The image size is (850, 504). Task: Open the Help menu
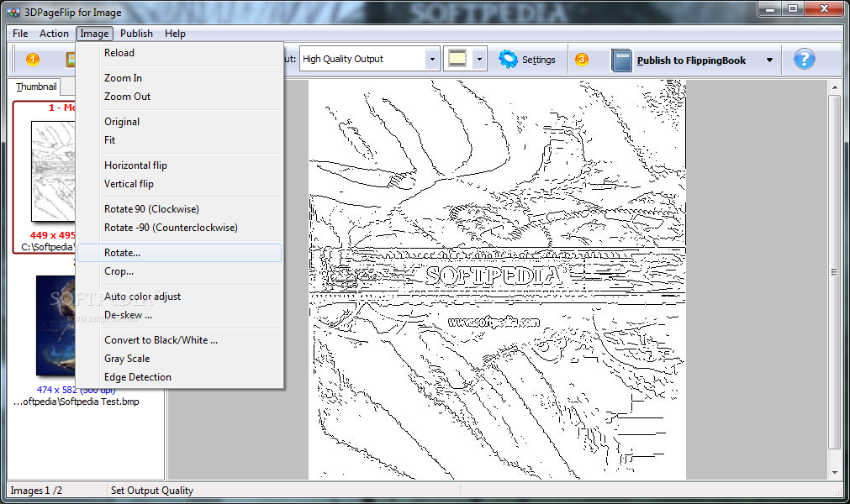175,34
